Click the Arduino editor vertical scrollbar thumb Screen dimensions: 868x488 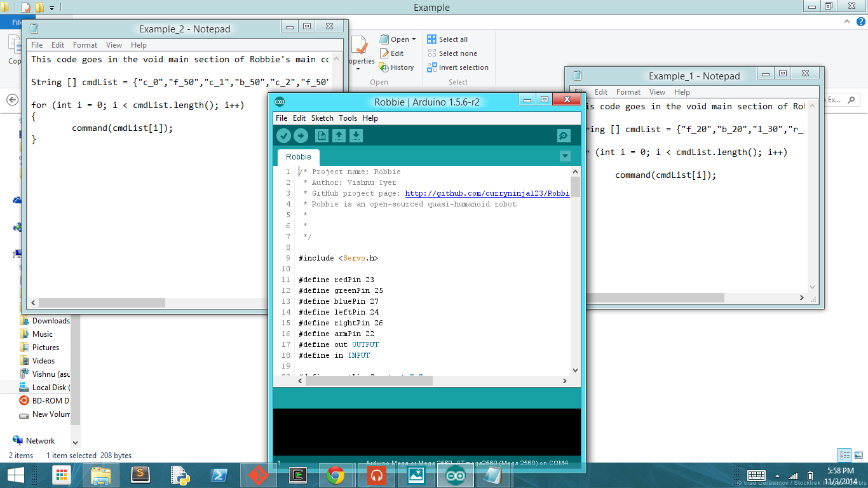[x=575, y=187]
